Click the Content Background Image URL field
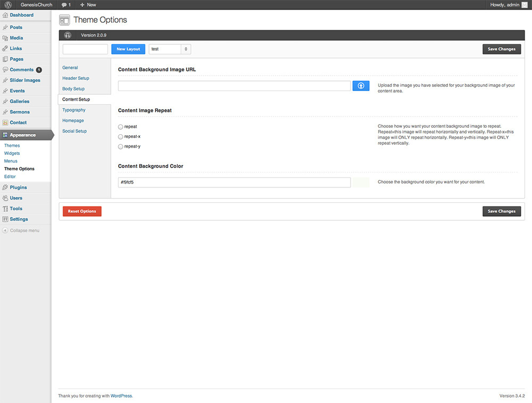 click(x=234, y=86)
